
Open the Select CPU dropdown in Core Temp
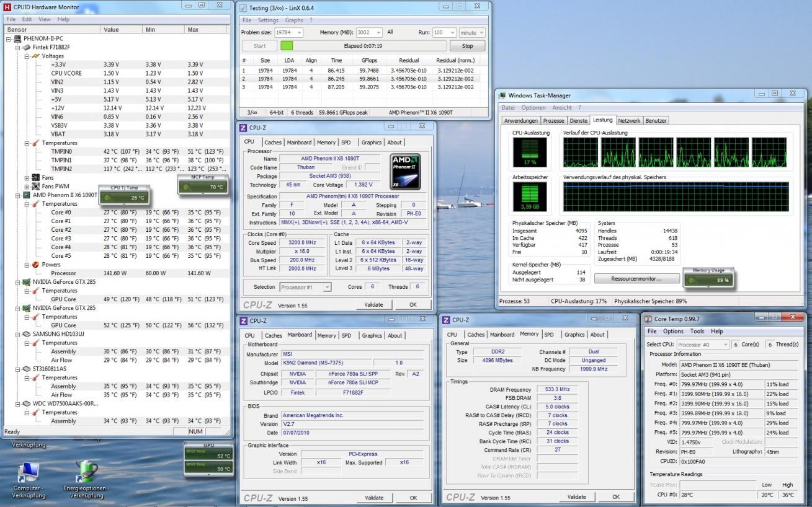coord(725,344)
